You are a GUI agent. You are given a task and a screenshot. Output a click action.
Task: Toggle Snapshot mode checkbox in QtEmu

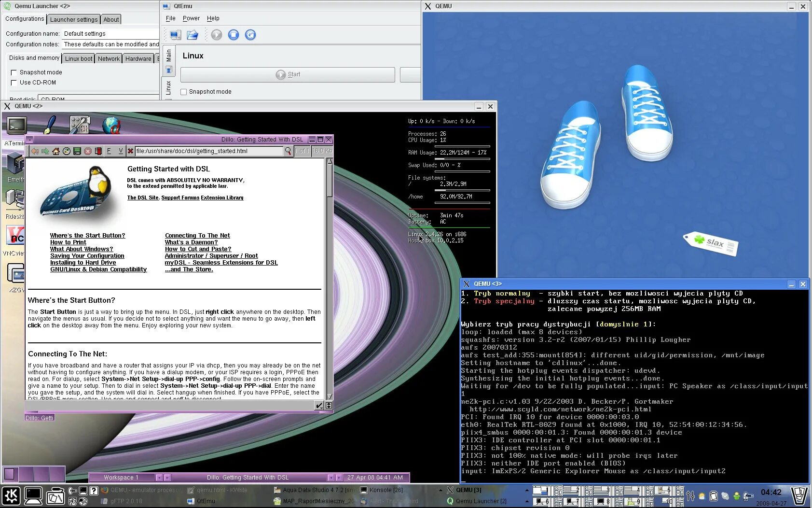tap(183, 92)
